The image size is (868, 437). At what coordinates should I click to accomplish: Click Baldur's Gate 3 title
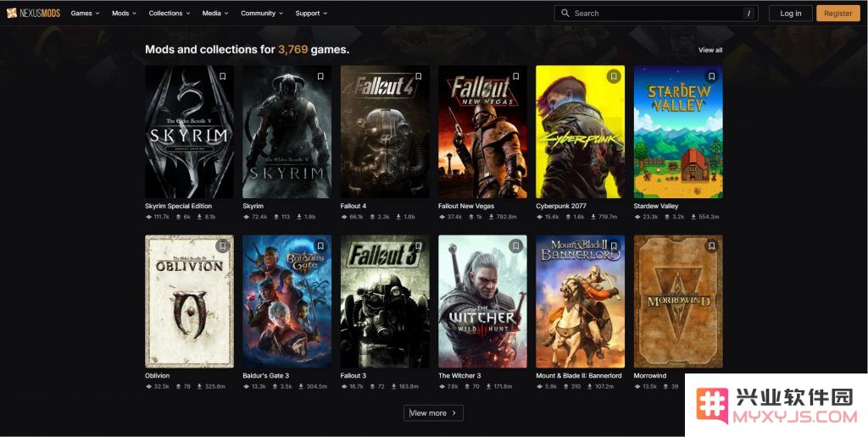[265, 375]
